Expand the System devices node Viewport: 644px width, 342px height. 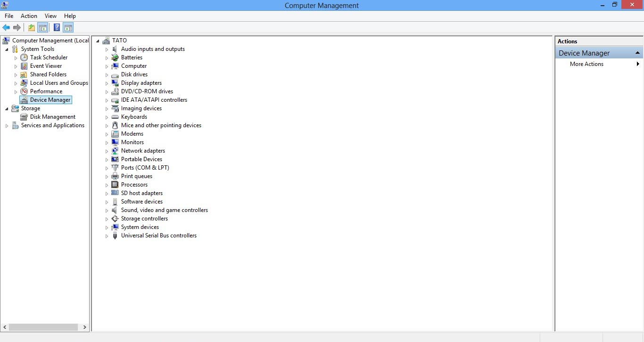tap(107, 228)
